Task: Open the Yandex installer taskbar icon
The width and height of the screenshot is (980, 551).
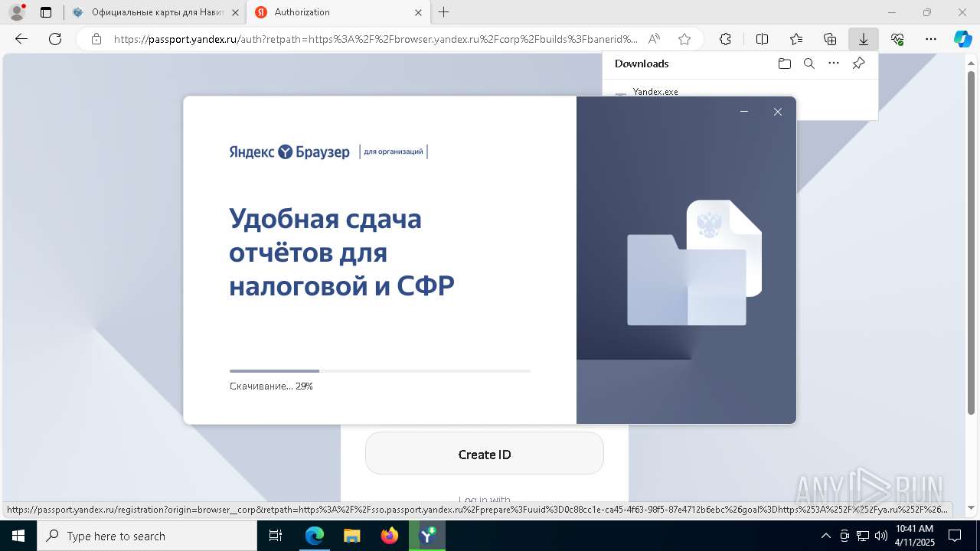Action: 427,536
